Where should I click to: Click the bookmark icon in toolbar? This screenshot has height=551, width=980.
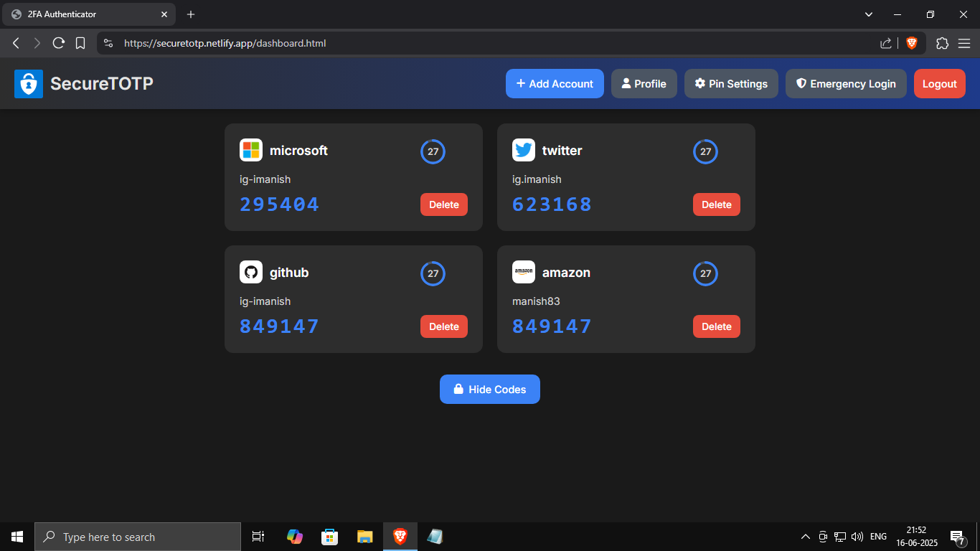[x=80, y=43]
